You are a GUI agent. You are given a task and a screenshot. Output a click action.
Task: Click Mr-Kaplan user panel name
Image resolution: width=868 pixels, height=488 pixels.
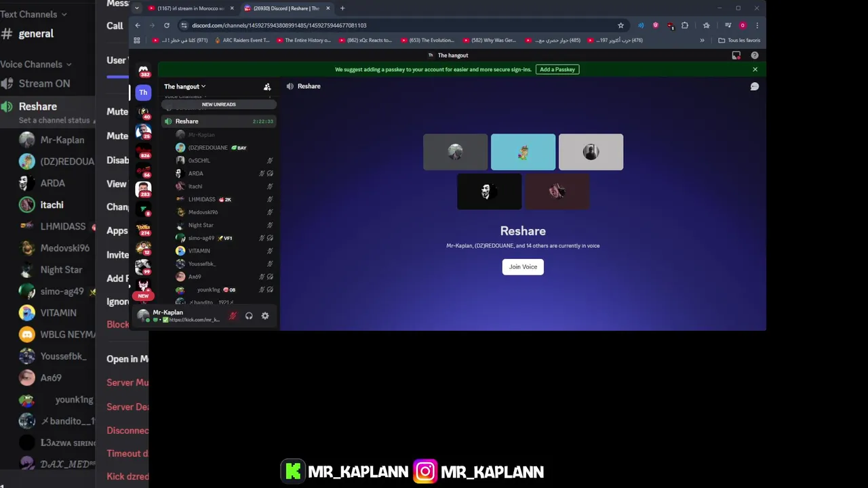coord(168,312)
